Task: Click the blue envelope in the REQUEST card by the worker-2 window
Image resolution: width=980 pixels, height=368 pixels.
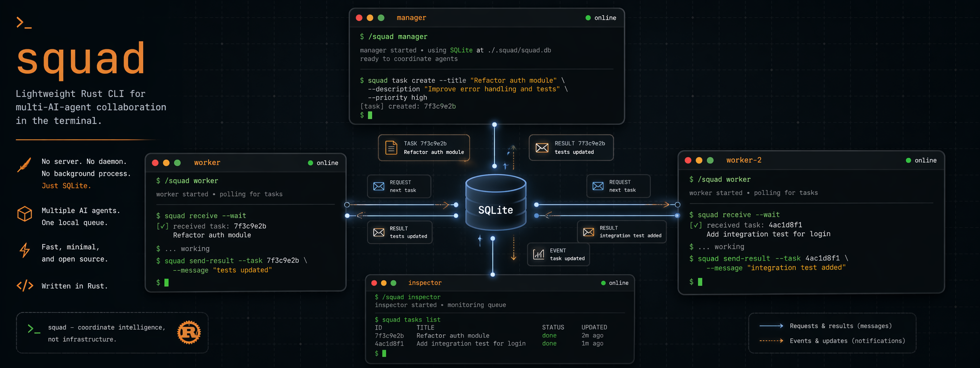Action: [598, 186]
